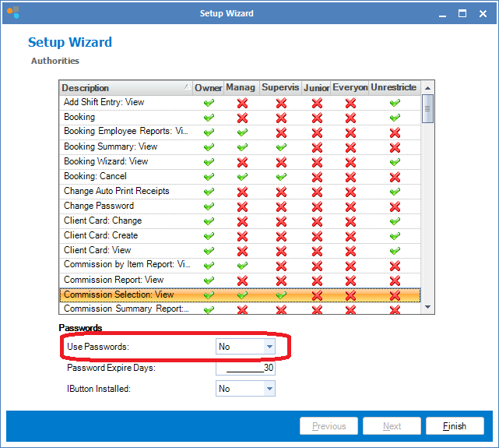Toggle Manager red cross for Booking row

(x=242, y=118)
